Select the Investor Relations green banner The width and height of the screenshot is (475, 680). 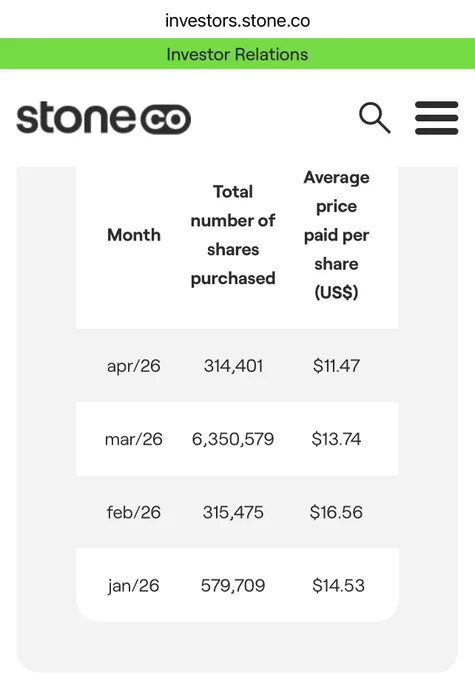pyautogui.click(x=237, y=54)
